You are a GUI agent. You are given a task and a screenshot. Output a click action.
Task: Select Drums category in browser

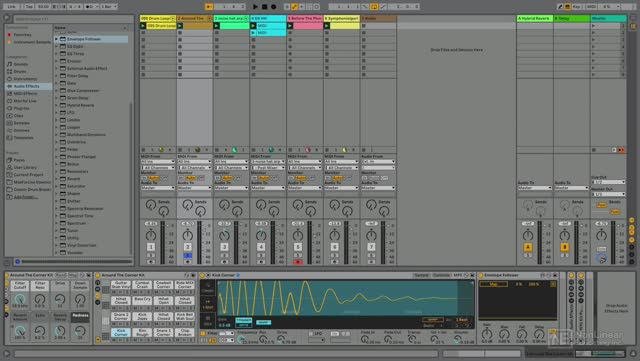(x=20, y=71)
